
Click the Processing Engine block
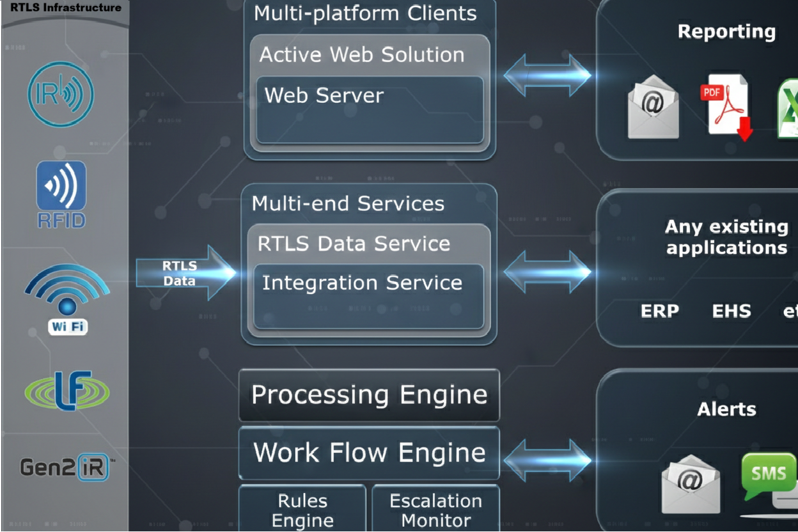pyautogui.click(x=369, y=395)
